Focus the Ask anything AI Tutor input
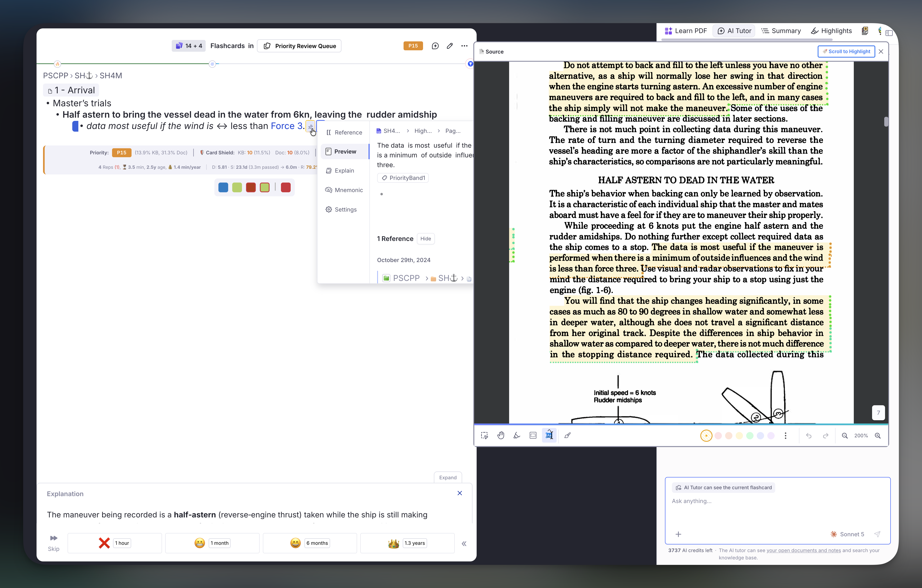The height and width of the screenshot is (588, 922). pos(777,501)
